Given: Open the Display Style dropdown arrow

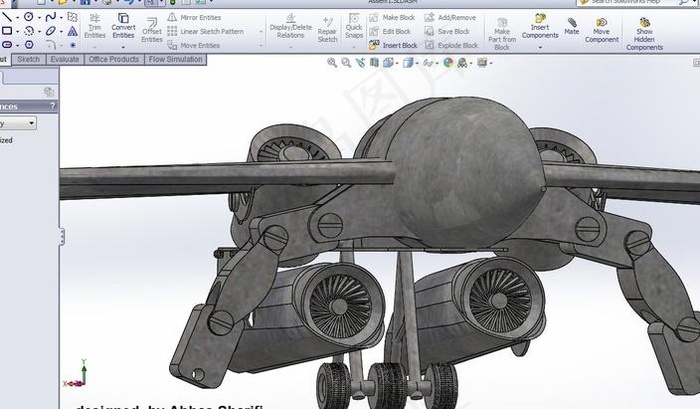Looking at the screenshot, I should click(x=416, y=63).
